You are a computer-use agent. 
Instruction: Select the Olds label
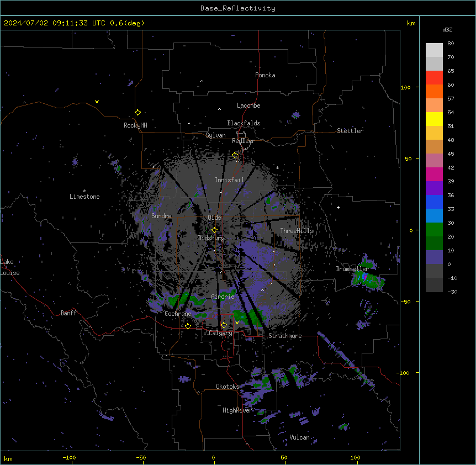[214, 218]
